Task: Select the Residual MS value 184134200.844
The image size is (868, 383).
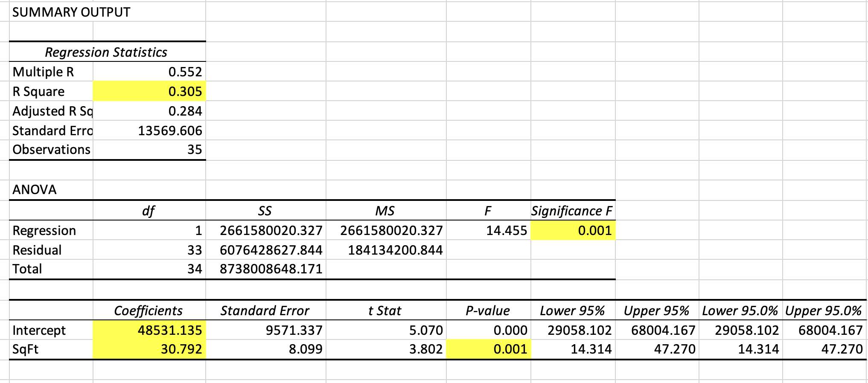Action: coord(386,250)
